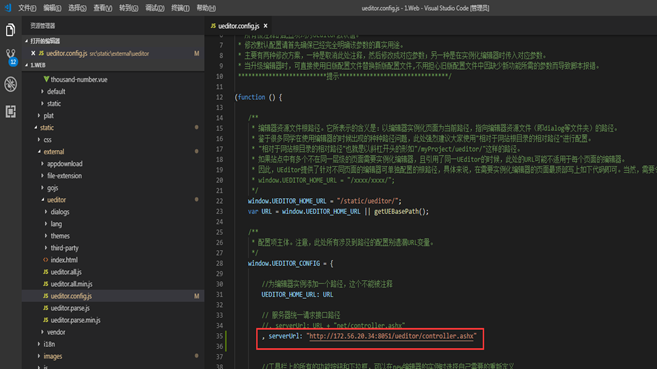Select ueditor.config.js in open editors
This screenshot has height=369, width=657.
(113, 53)
